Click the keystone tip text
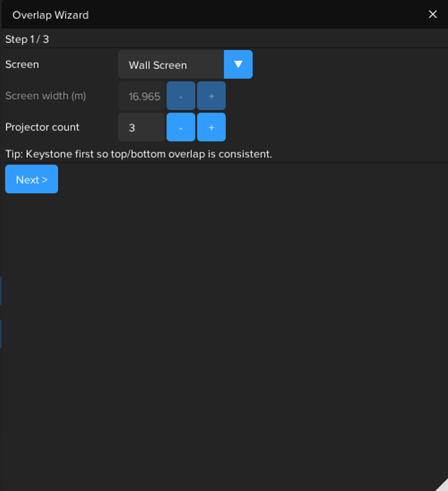Screen dimensions: 448x491 click(139, 154)
